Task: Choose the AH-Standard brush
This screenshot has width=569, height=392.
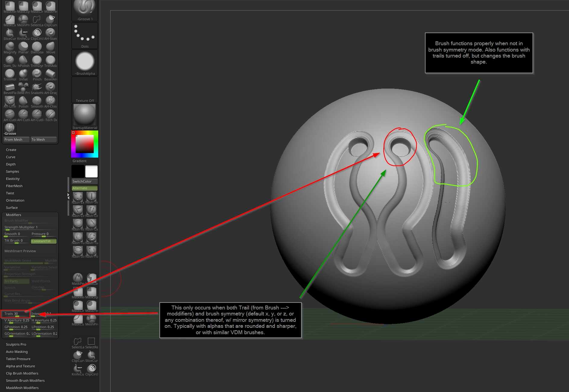Action: pos(50,34)
